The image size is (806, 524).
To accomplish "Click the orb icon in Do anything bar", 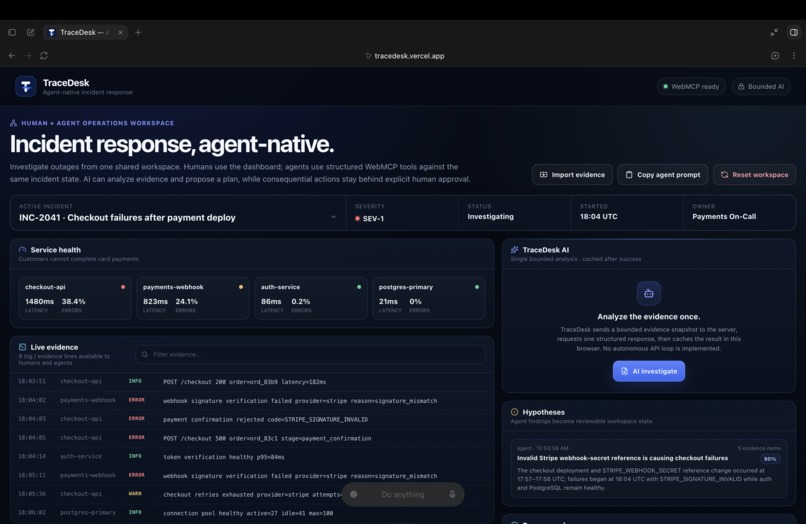I will point(354,494).
